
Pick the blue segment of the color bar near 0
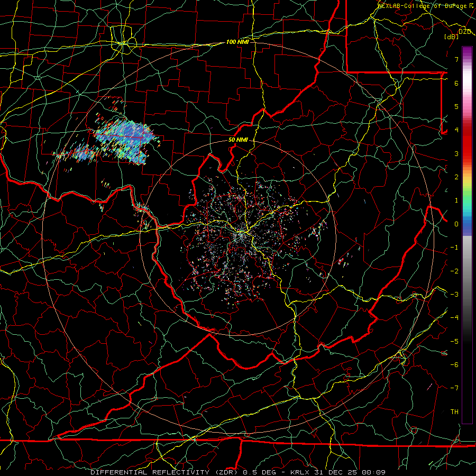point(467,224)
